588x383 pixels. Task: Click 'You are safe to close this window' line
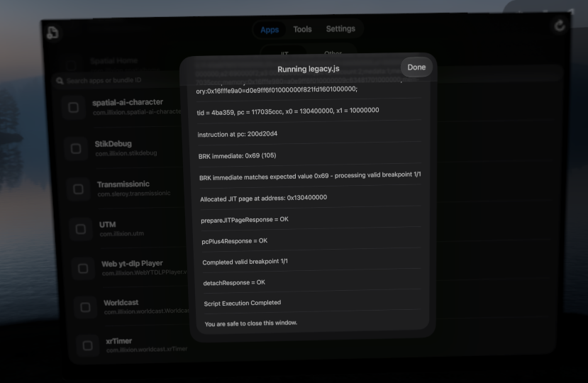pos(251,323)
